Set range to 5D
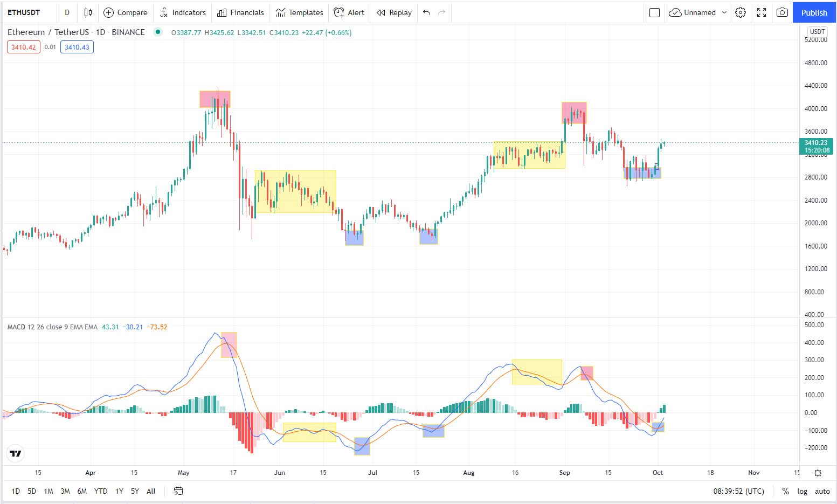This screenshot has width=837, height=504. 32,491
